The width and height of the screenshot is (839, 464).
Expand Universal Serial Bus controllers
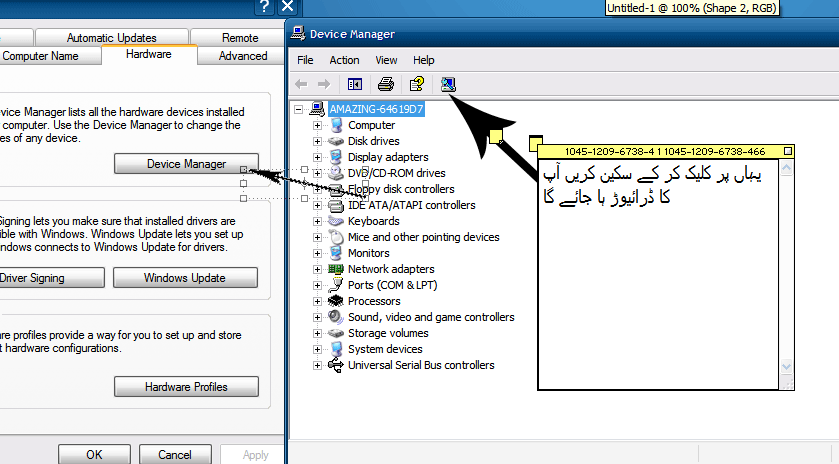point(318,365)
